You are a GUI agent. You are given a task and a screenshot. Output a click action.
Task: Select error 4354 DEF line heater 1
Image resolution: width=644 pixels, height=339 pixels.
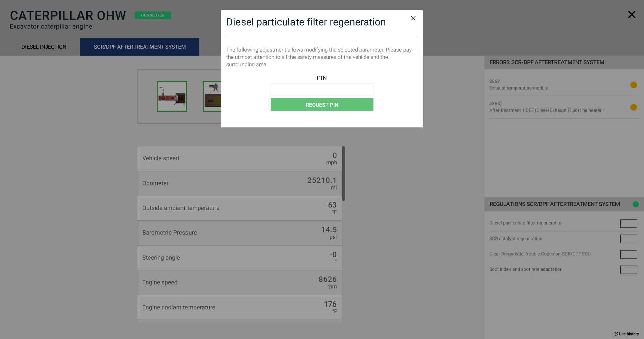564,107
